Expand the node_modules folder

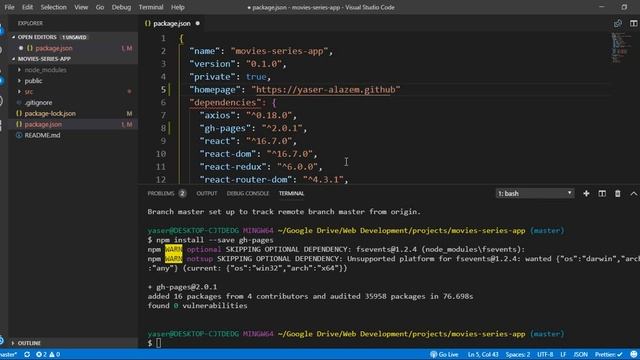click(x=45, y=70)
